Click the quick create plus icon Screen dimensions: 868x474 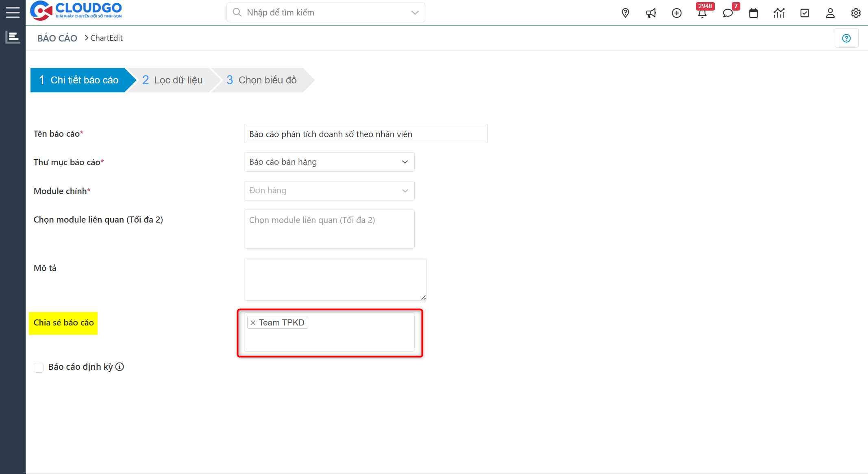click(677, 13)
